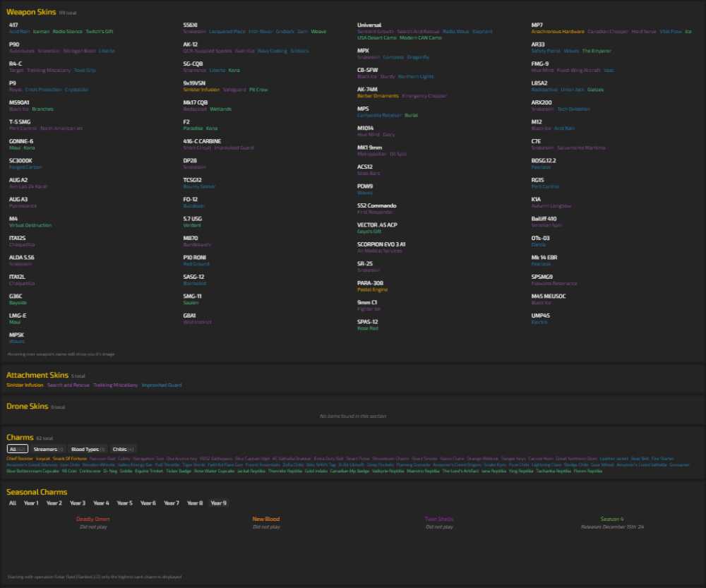706x588 pixels.
Task: Open the New Blood seasonal charm
Action: tap(266, 519)
